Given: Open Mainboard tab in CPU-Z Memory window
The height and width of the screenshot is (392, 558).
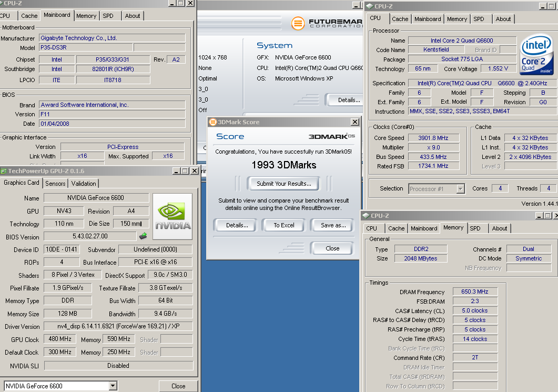Looking at the screenshot, I should coord(424,228).
